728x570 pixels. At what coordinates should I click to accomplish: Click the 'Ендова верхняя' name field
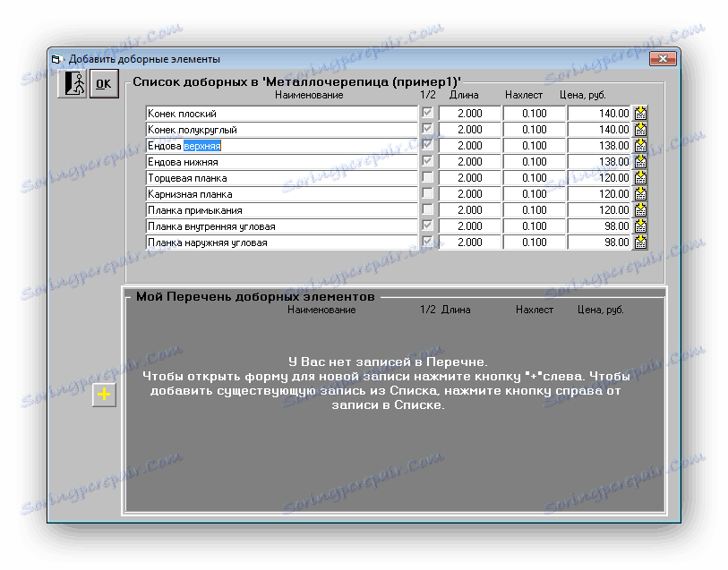pyautogui.click(x=282, y=146)
